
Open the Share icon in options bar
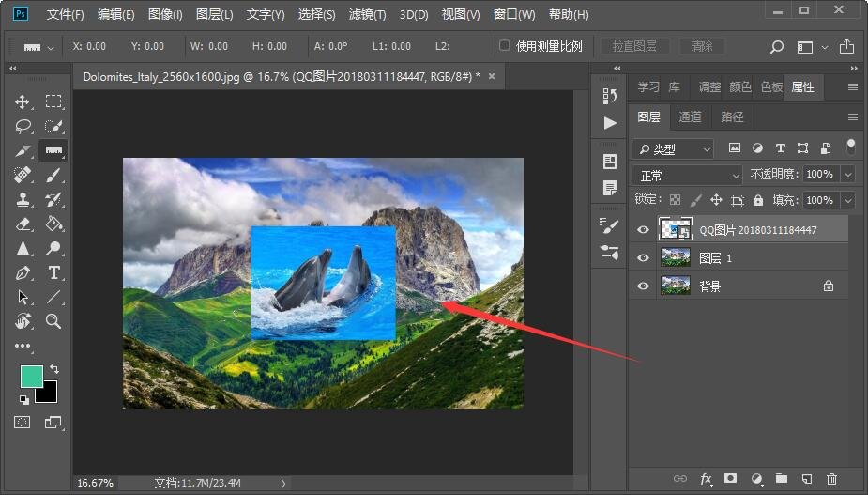point(846,46)
